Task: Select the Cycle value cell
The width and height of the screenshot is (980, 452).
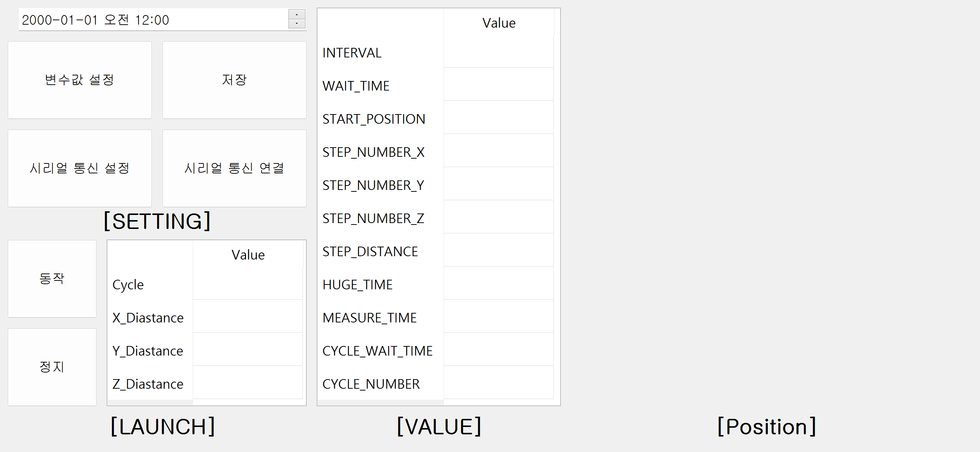Action: [x=247, y=283]
